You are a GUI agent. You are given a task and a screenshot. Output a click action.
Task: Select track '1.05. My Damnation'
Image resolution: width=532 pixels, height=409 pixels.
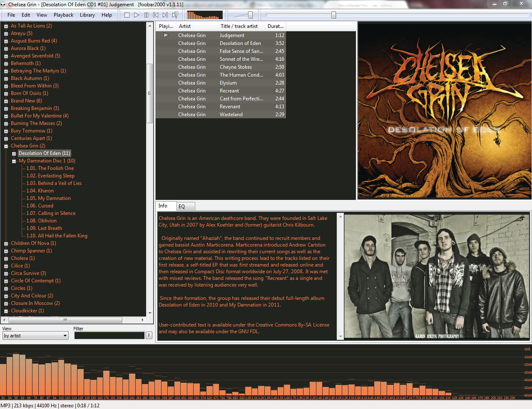click(48, 198)
